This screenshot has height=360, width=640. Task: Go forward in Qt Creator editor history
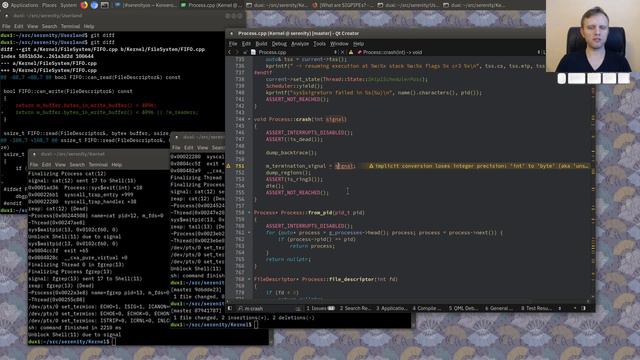(237, 52)
